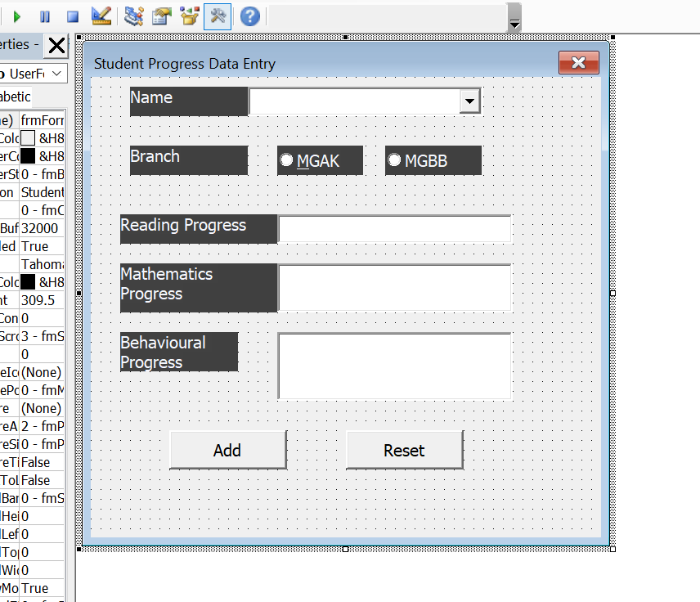
Task: Click the Reading Progress text box
Action: (x=394, y=229)
